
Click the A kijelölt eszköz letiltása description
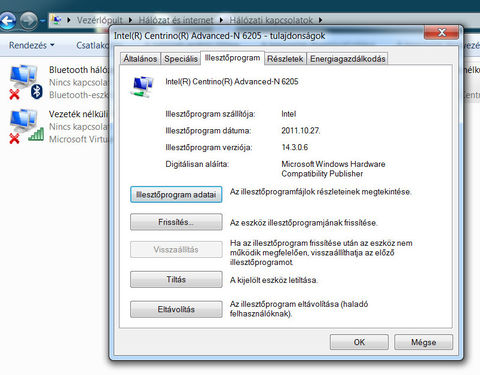coord(274,280)
